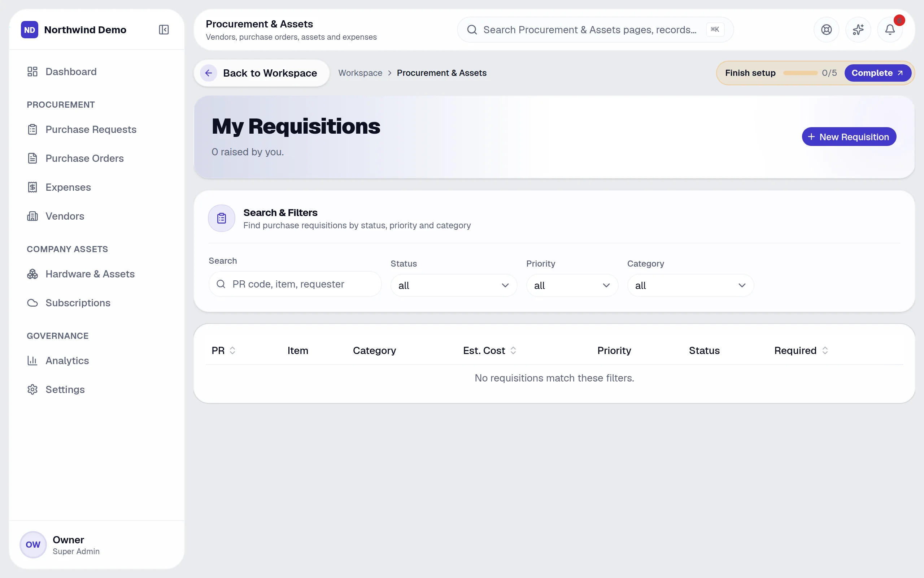Screen dimensions: 924x578
Task: Click the ⌘K shortcut badge
Action: (715, 29)
